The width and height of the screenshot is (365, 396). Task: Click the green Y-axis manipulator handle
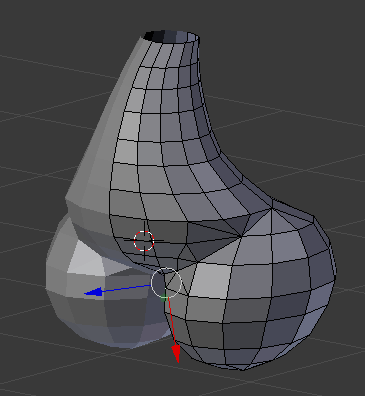pyautogui.click(x=163, y=299)
